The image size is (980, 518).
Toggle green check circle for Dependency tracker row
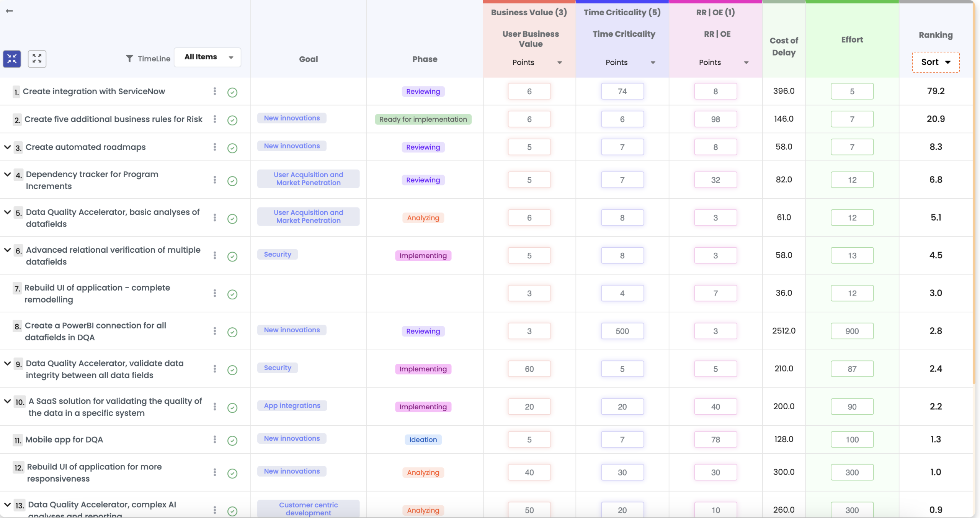point(232,181)
